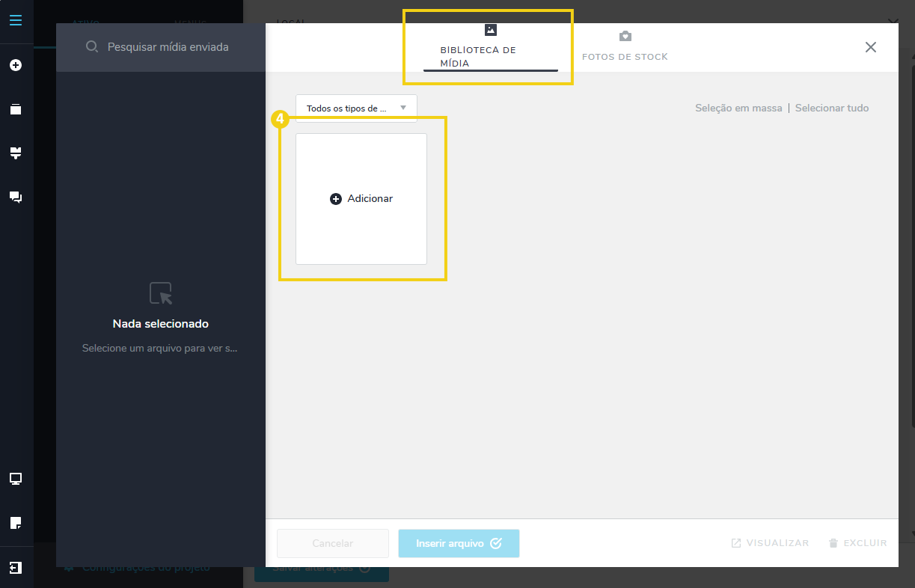Open the chat comments icon in sidebar
This screenshot has width=915, height=588.
pos(16,197)
